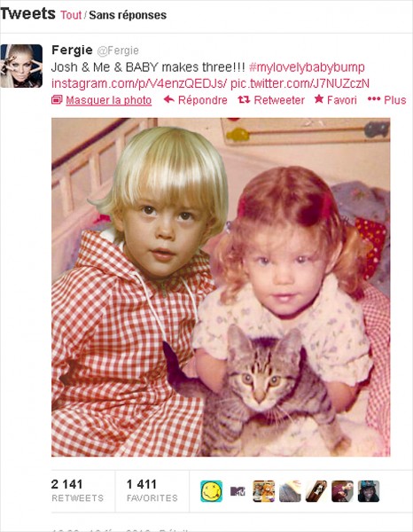Click the retweet arrows icon
413x532 pixels.
click(244, 99)
